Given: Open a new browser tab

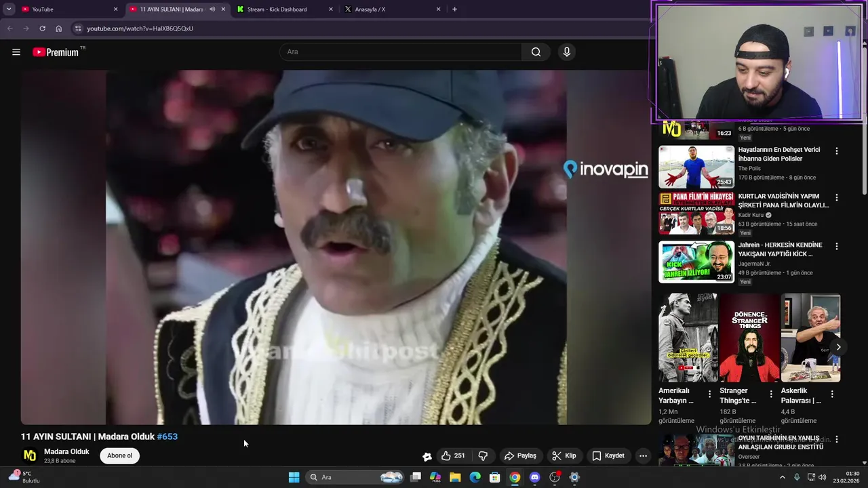Looking at the screenshot, I should coord(454,9).
